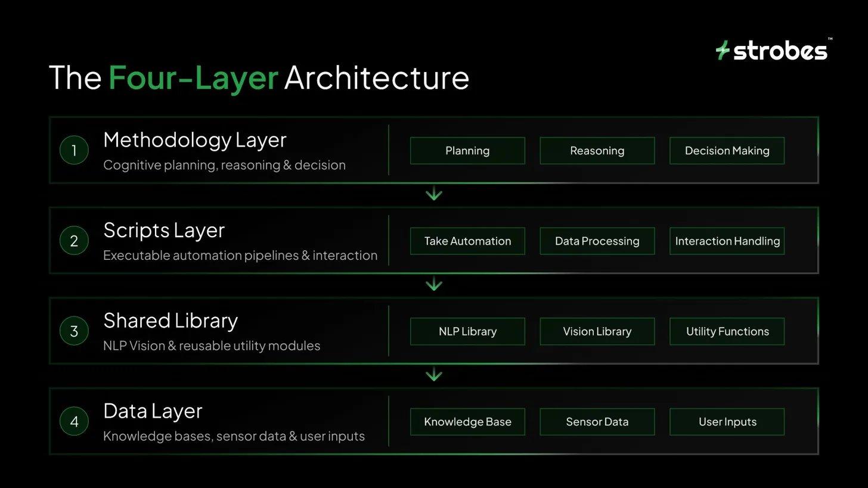Select the Reasoning box
The height and width of the screenshot is (488, 868).
click(x=597, y=151)
